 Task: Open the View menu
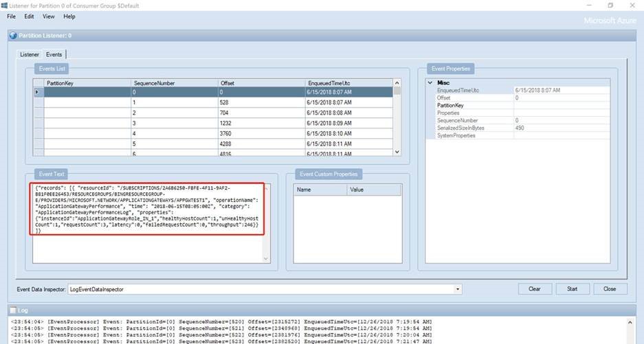(49, 16)
